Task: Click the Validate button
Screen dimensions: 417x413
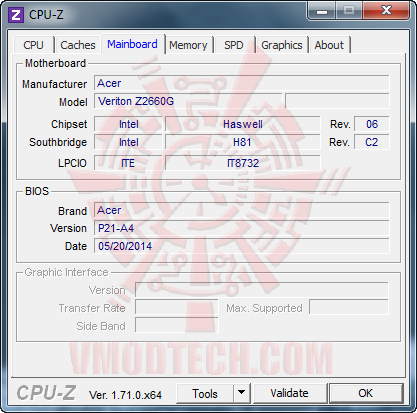Action: (289, 393)
